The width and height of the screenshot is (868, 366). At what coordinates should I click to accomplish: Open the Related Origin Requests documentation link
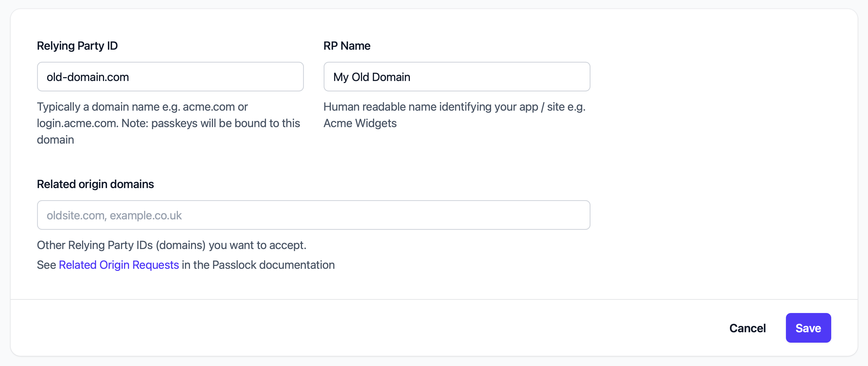pyautogui.click(x=119, y=265)
